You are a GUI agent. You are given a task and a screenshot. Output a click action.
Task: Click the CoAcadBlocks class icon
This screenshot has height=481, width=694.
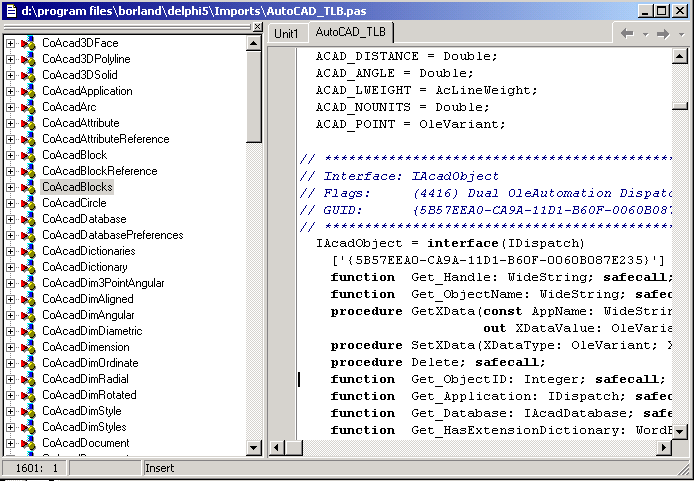pyautogui.click(x=28, y=187)
